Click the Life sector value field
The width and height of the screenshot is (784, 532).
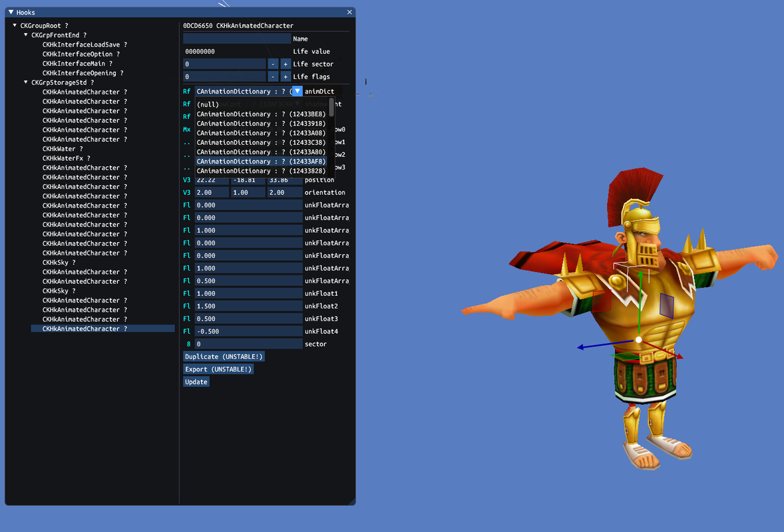pos(224,64)
